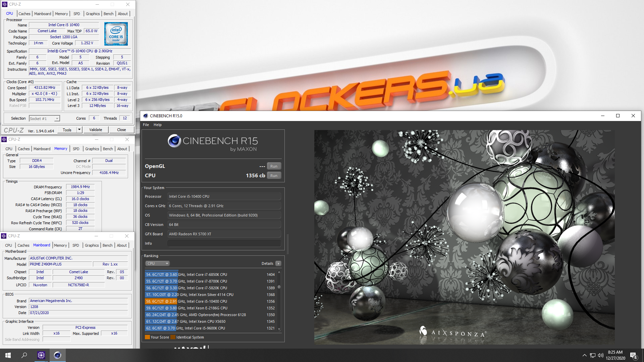Select ranking row Intel Core i5-9600K CPU
The height and width of the screenshot is (362, 644).
[210, 328]
